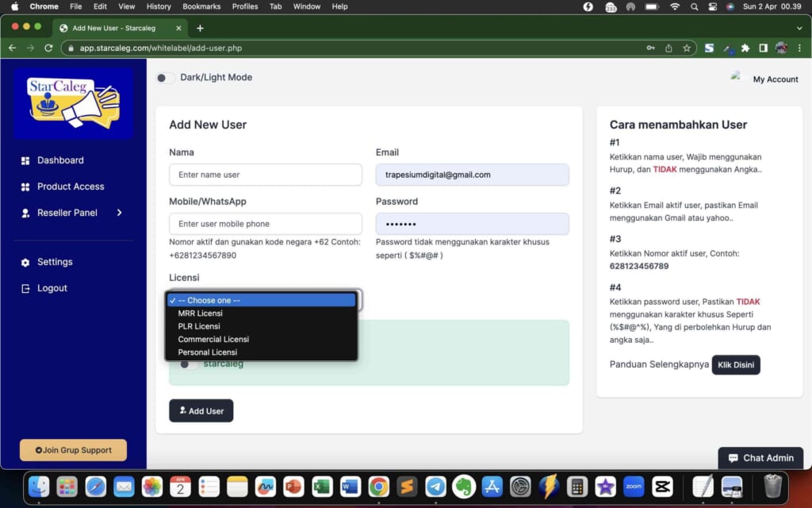Click the StarCaleg logo in sidebar
Image resolution: width=812 pixels, height=508 pixels.
pyautogui.click(x=73, y=102)
